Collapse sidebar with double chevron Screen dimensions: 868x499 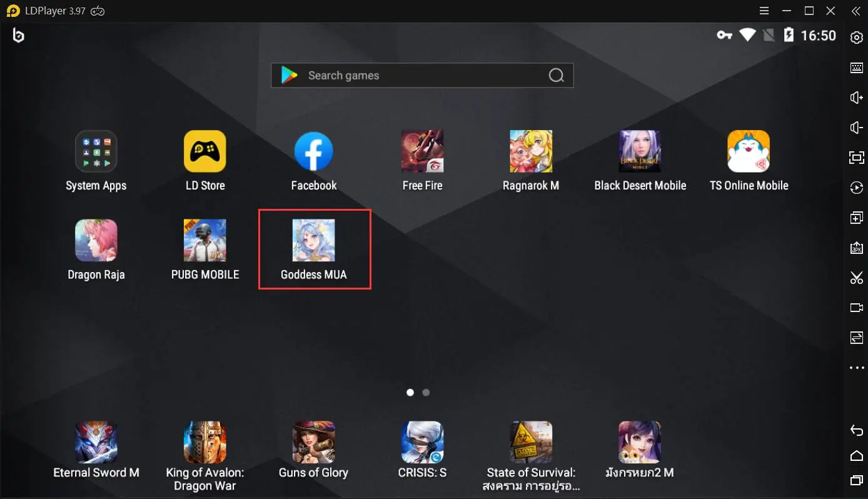[x=855, y=11]
